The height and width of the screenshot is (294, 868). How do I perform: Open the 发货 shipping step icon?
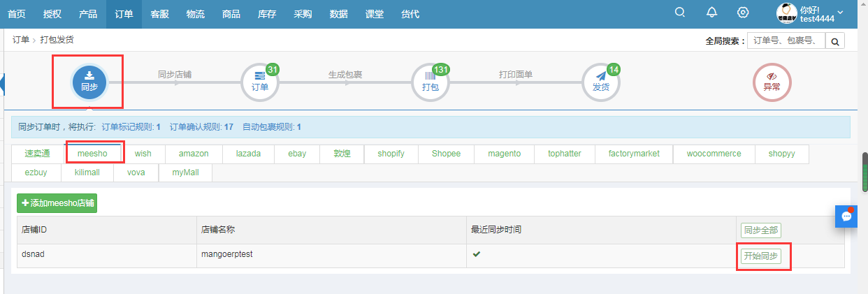click(x=601, y=82)
